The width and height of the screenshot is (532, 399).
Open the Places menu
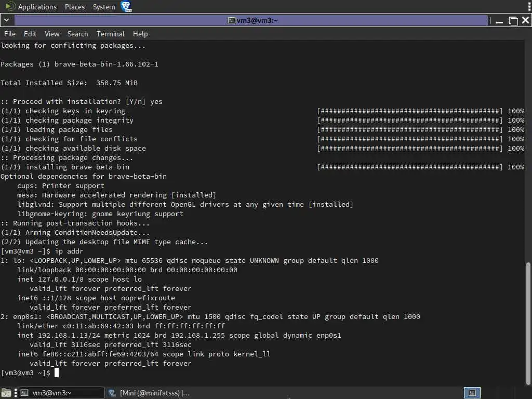(75, 7)
